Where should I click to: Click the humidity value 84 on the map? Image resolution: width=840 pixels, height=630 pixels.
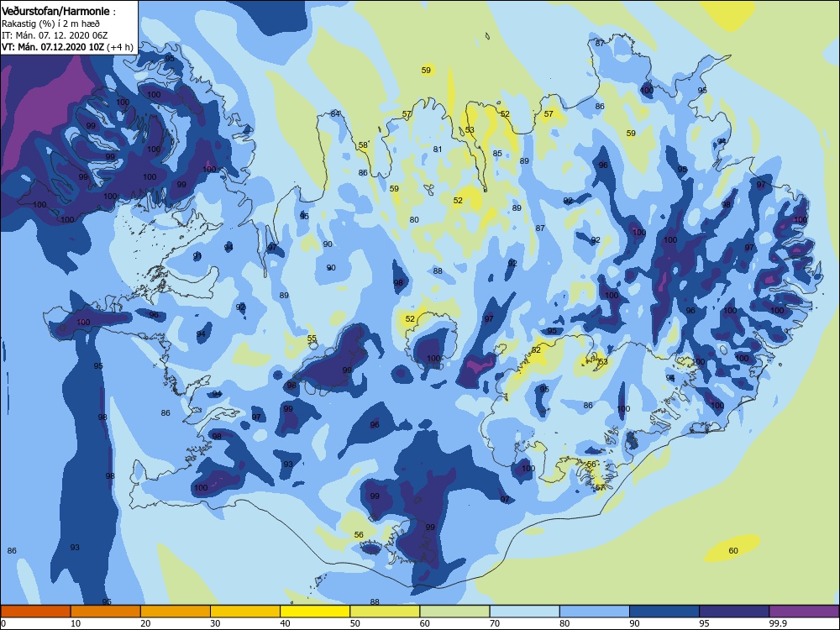(335, 113)
